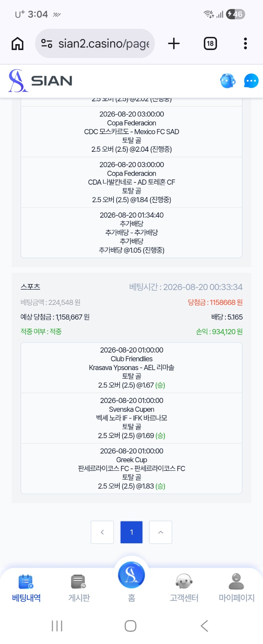This screenshot has width=263, height=644.
Task: Open the tab switcher showing 18 tabs
Action: pyautogui.click(x=210, y=43)
